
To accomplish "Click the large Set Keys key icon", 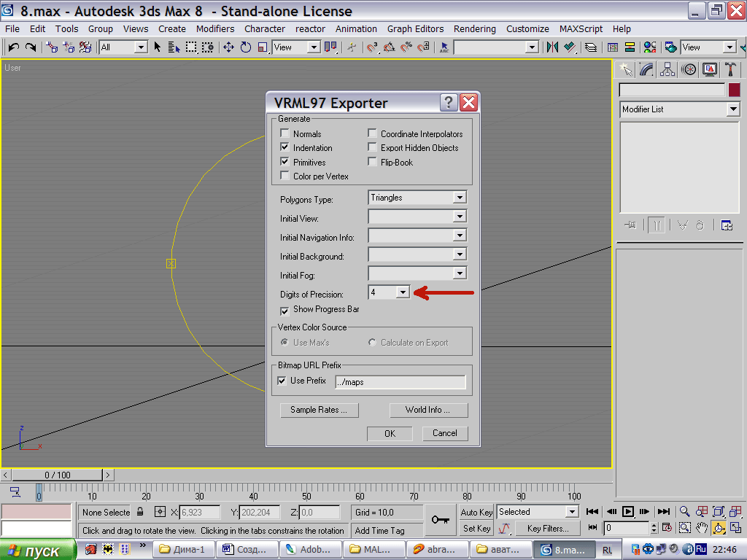I will [440, 519].
